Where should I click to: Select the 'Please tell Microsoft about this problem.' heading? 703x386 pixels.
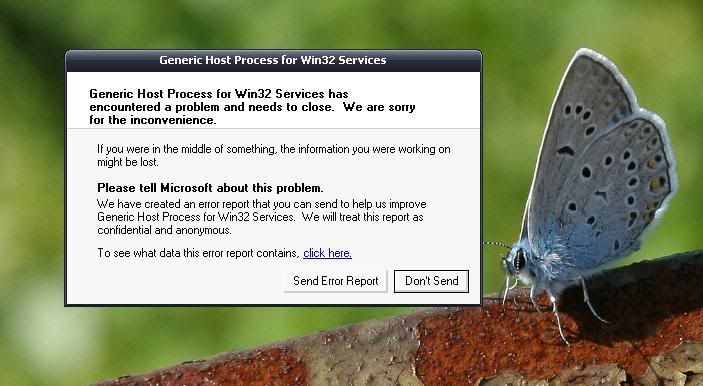pos(210,187)
